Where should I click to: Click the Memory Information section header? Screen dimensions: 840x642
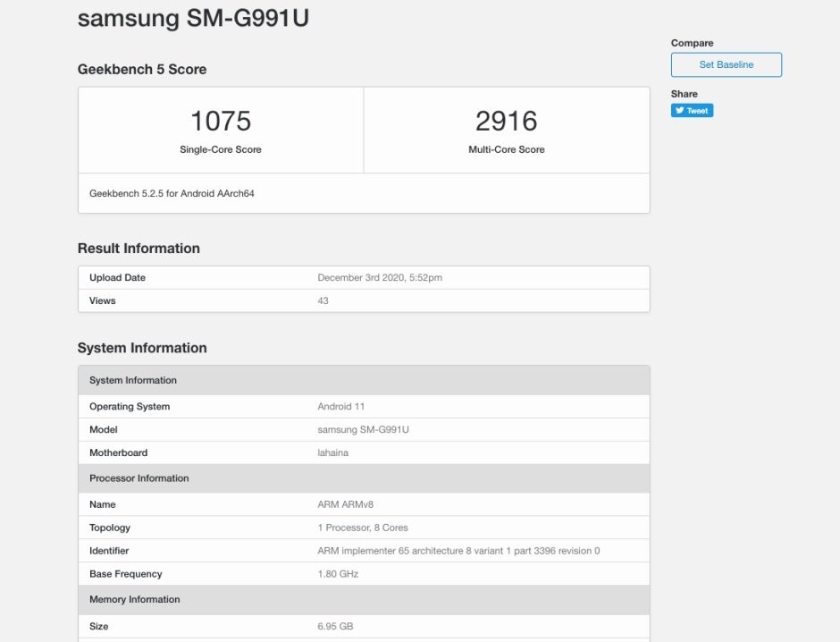tap(364, 600)
